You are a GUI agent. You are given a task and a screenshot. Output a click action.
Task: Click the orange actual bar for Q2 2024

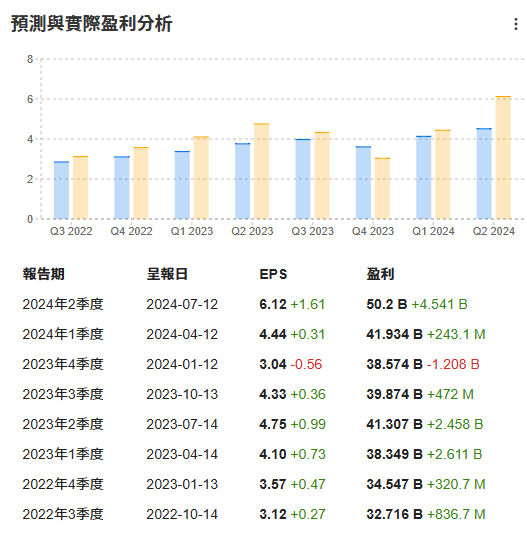coord(503,158)
